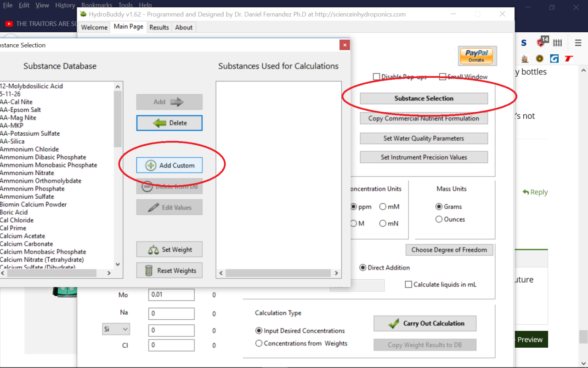Open the Si element dropdown
This screenshot has height=368, width=588.
click(x=116, y=329)
